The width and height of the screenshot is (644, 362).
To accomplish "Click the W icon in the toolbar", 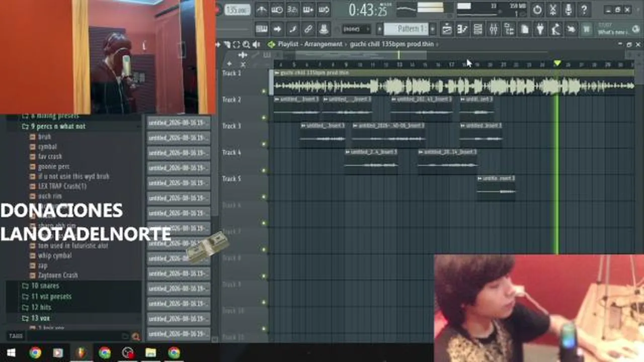I will (x=587, y=29).
